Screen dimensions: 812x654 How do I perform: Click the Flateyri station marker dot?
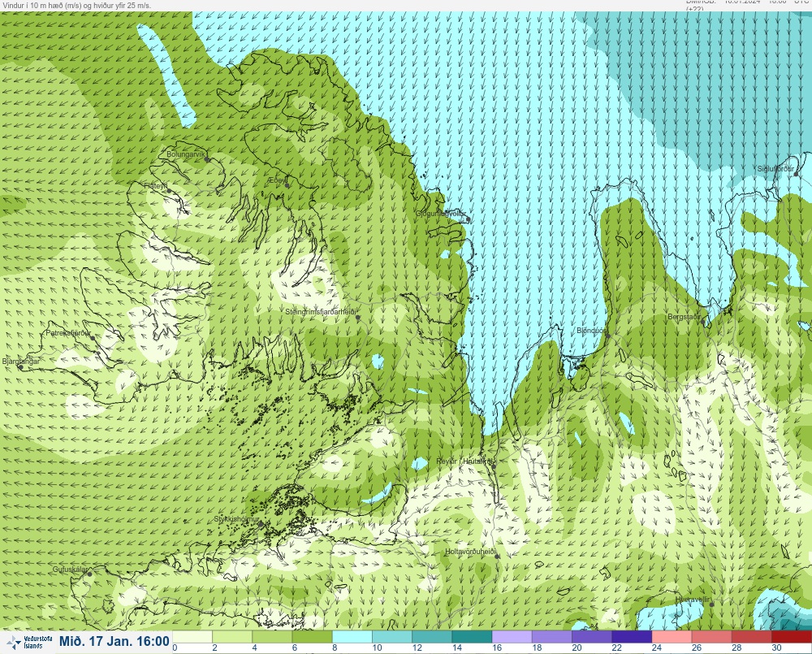[169, 191]
